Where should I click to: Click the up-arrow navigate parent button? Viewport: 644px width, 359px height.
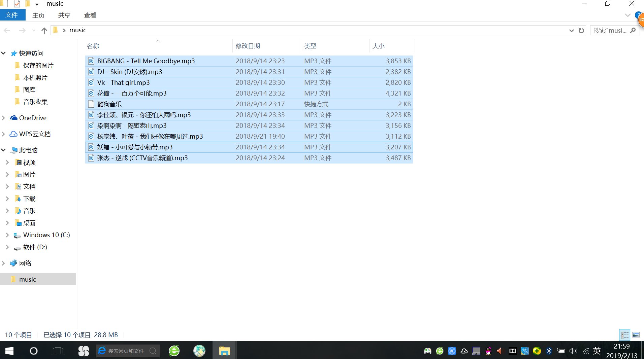pyautogui.click(x=44, y=30)
